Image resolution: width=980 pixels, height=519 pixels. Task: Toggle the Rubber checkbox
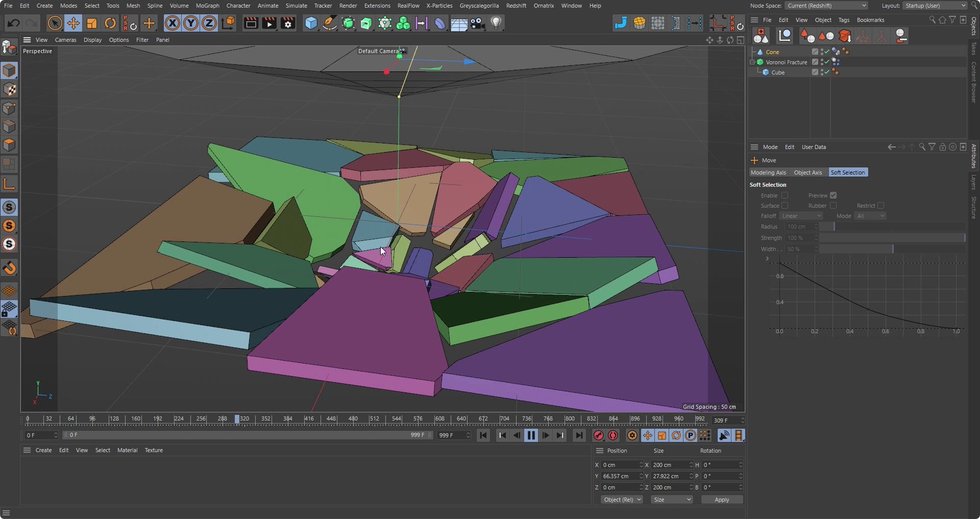[x=833, y=206]
